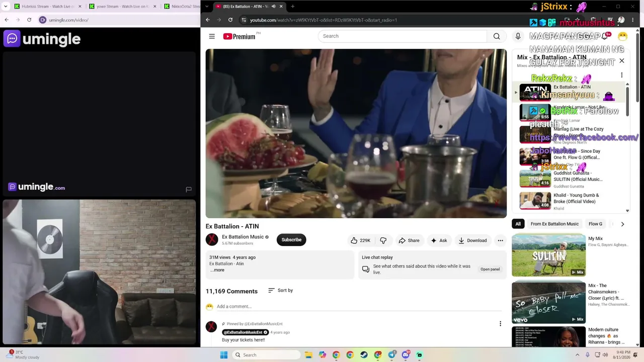Open the Windows Start menu
The height and width of the screenshot is (362, 644).
tap(224, 355)
